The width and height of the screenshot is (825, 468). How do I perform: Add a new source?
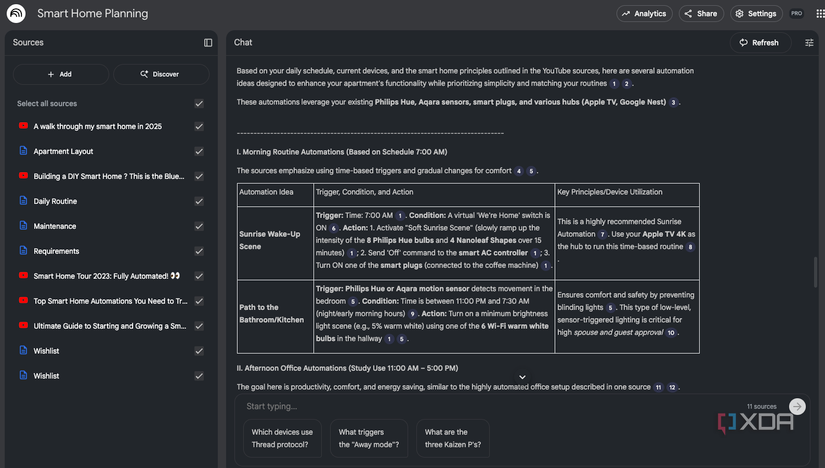(60, 74)
